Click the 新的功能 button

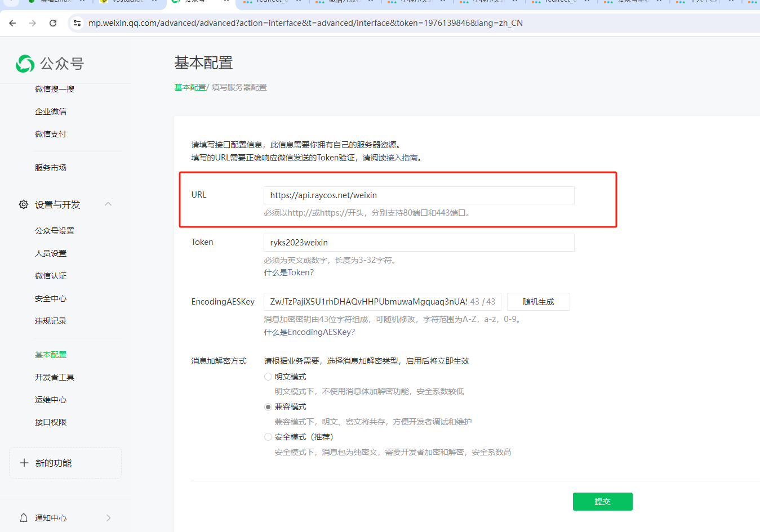pyautogui.click(x=65, y=463)
